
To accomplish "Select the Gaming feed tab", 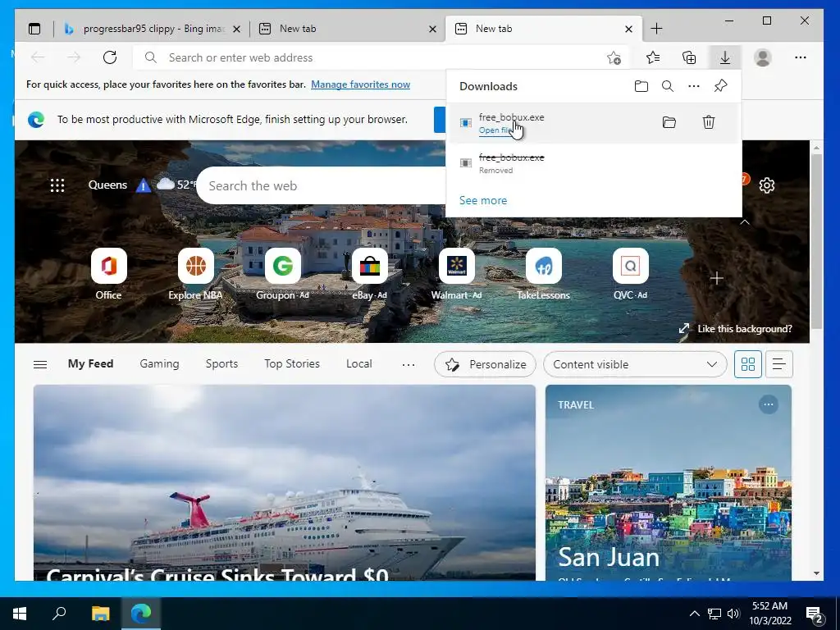I will click(x=159, y=363).
